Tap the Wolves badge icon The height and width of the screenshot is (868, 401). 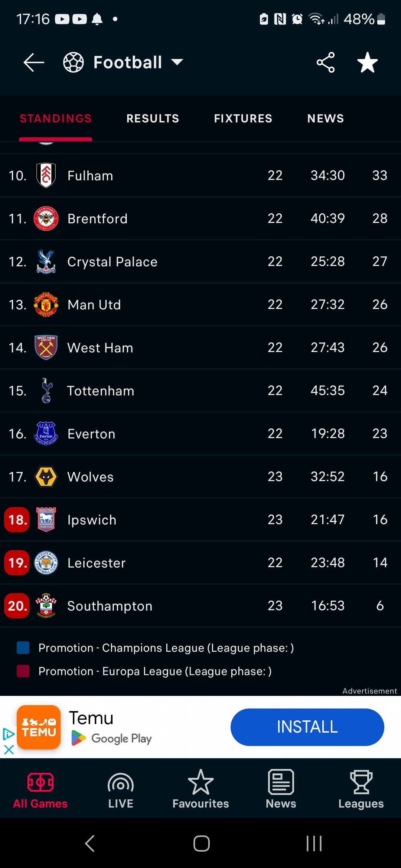coord(46,477)
